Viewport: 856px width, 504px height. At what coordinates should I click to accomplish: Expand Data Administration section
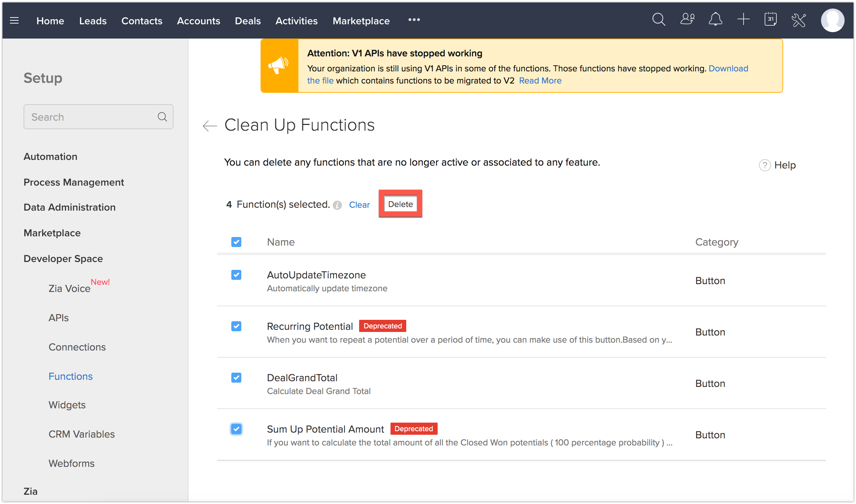70,207
